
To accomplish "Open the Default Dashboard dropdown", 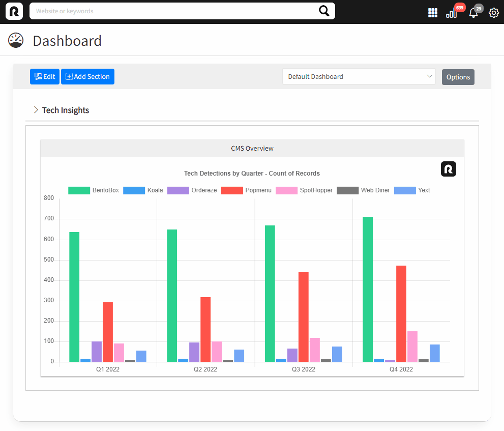I will tap(359, 76).
